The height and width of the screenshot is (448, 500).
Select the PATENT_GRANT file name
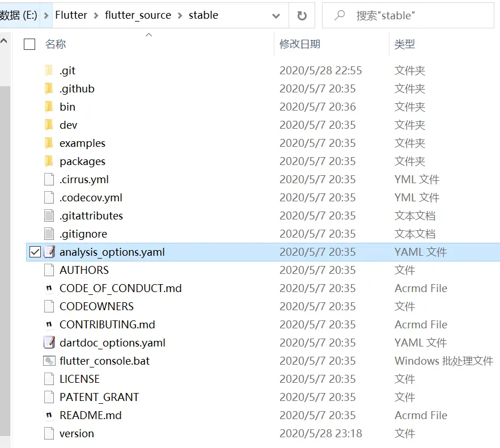pyautogui.click(x=99, y=398)
